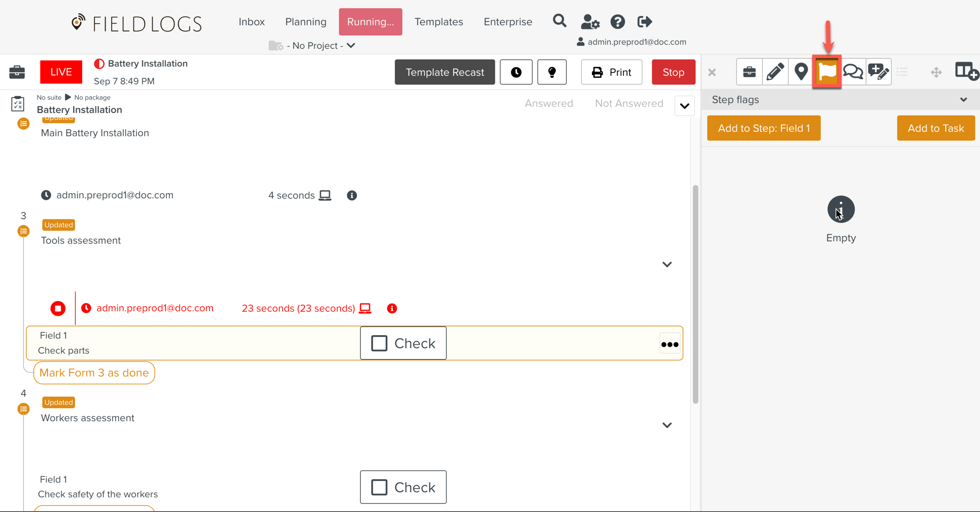Image resolution: width=980 pixels, height=512 pixels.
Task: Toggle the Not Answered filter
Action: tap(629, 104)
